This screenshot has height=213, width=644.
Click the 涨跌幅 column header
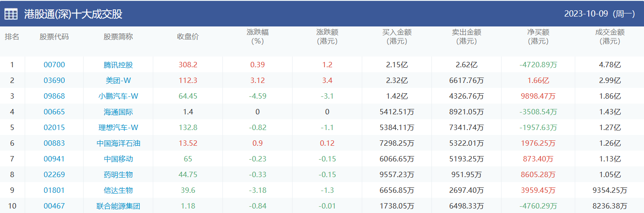[x=258, y=37]
